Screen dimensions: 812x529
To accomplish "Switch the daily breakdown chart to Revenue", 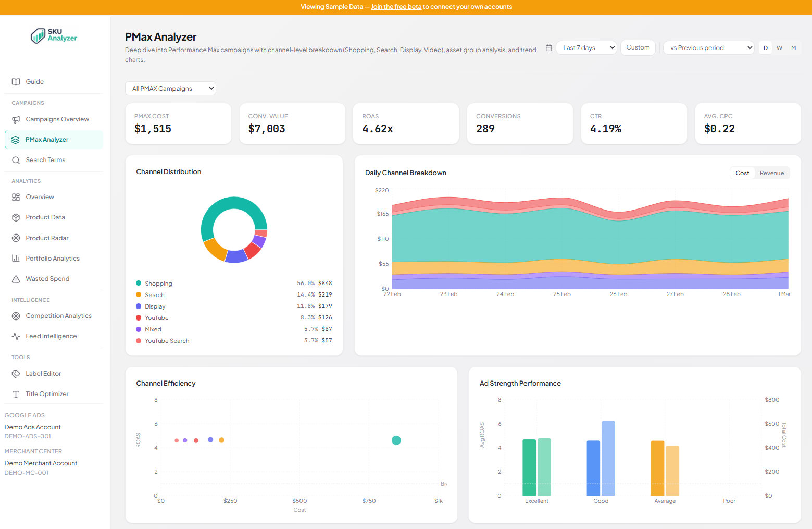I will click(771, 173).
